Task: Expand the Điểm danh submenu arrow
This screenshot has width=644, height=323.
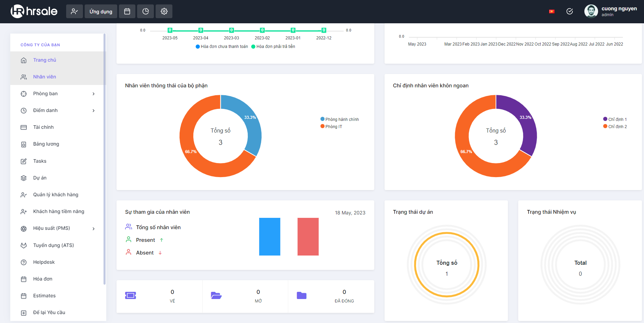Action: [94, 111]
